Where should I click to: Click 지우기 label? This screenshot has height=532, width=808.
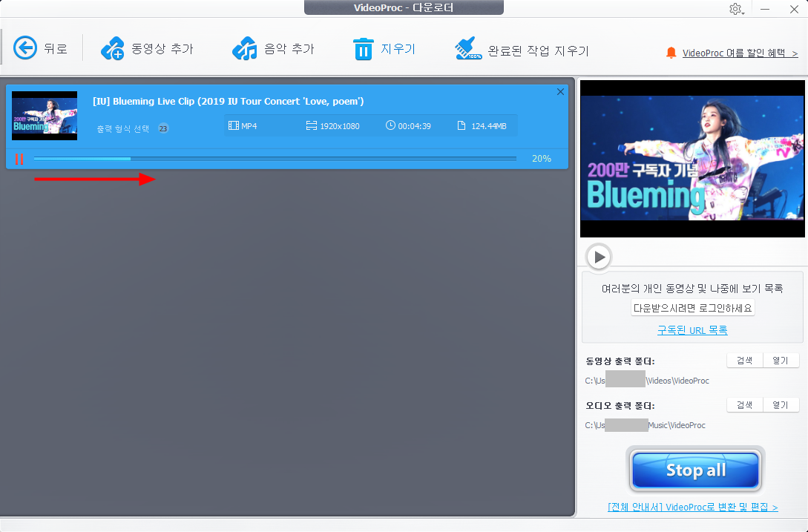398,48
